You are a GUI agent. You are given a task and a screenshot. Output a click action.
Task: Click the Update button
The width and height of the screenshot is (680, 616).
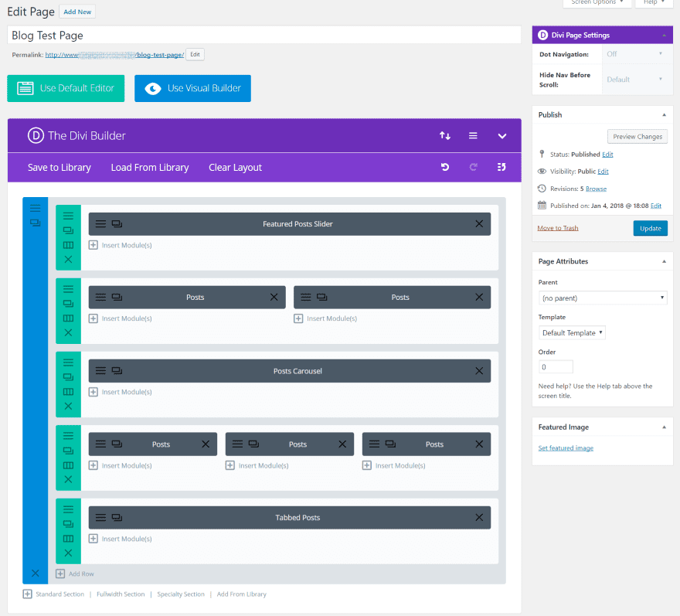pos(651,229)
